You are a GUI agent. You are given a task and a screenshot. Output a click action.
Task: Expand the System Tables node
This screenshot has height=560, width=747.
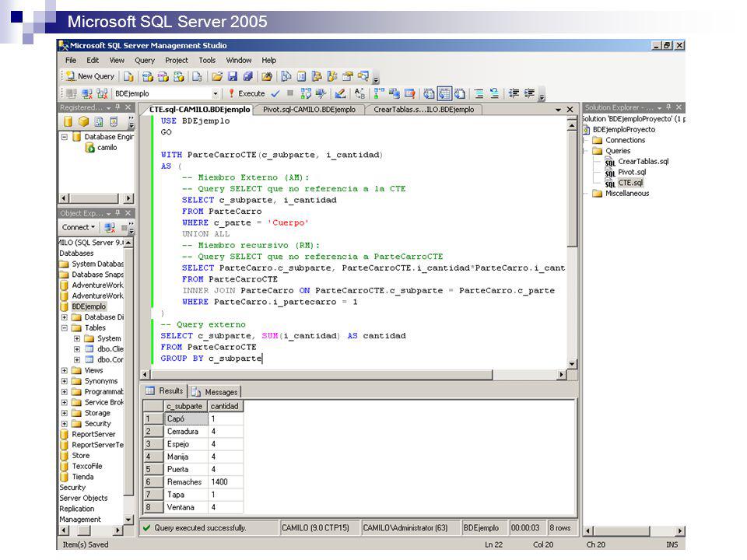click(77, 338)
